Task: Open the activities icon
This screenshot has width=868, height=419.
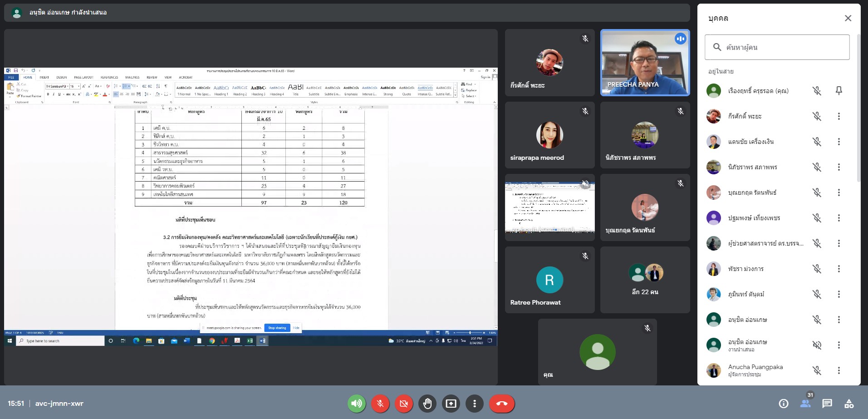Action: pyautogui.click(x=848, y=404)
